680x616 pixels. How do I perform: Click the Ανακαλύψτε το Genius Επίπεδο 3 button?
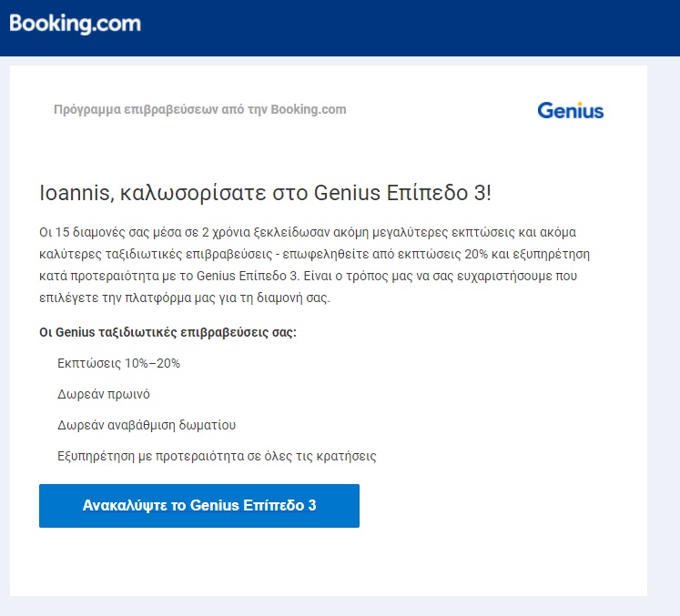click(199, 506)
